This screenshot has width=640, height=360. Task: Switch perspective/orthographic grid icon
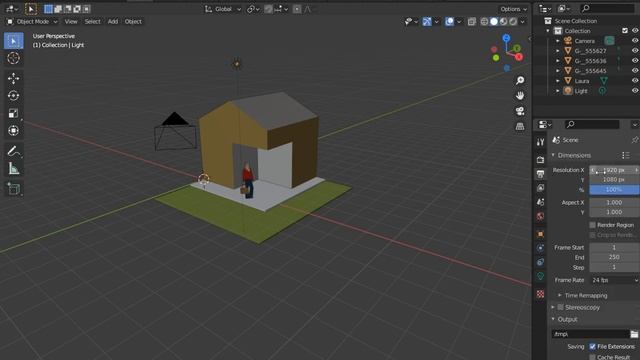pos(520,126)
